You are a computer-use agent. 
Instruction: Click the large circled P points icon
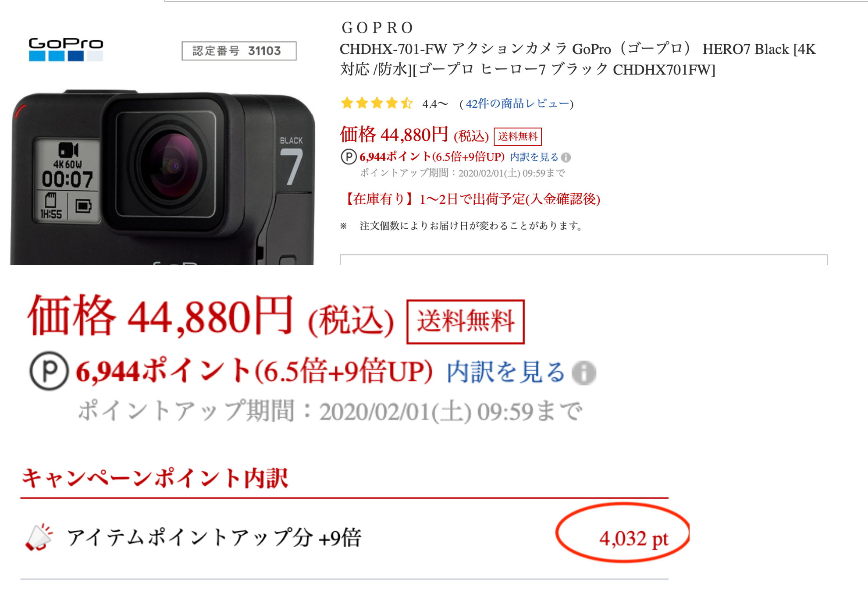pyautogui.click(x=49, y=371)
